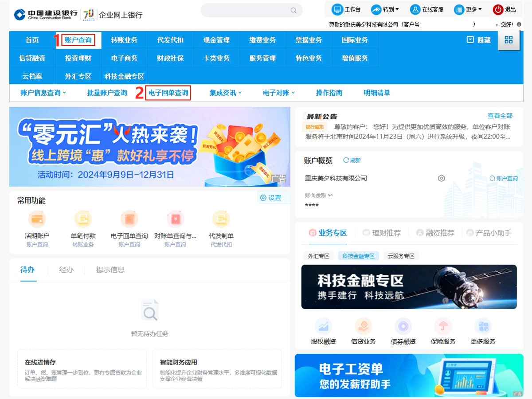Switch to the 产品小助手 tab
Image resolution: width=532 pixels, height=399 pixels.
(x=489, y=233)
